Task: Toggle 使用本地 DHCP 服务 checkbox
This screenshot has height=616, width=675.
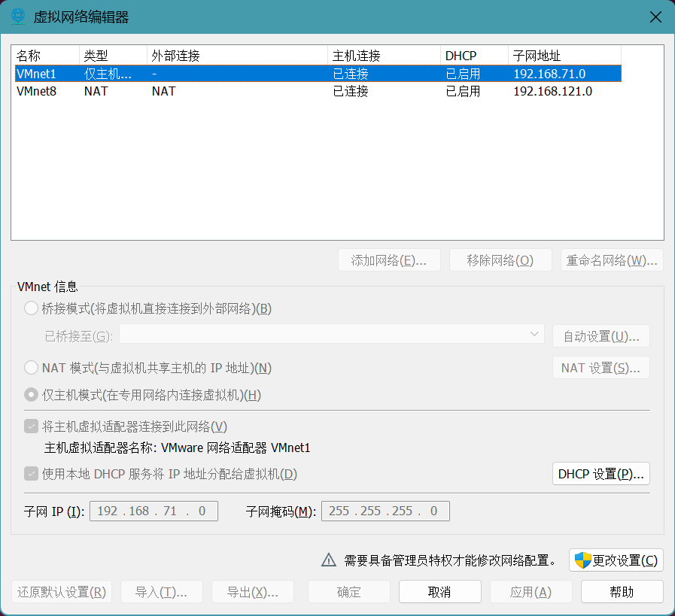Action: click(31, 474)
